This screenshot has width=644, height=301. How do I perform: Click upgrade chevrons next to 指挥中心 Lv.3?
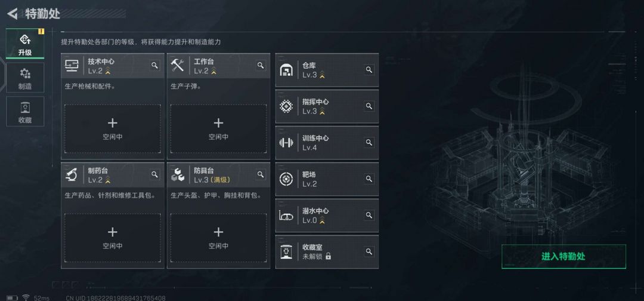coord(322,112)
